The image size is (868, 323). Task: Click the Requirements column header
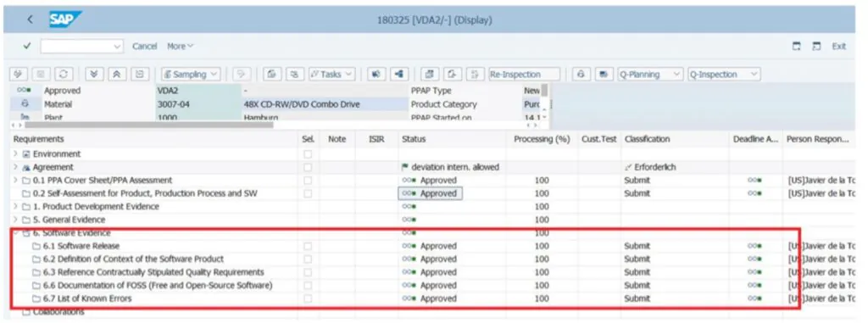click(39, 139)
